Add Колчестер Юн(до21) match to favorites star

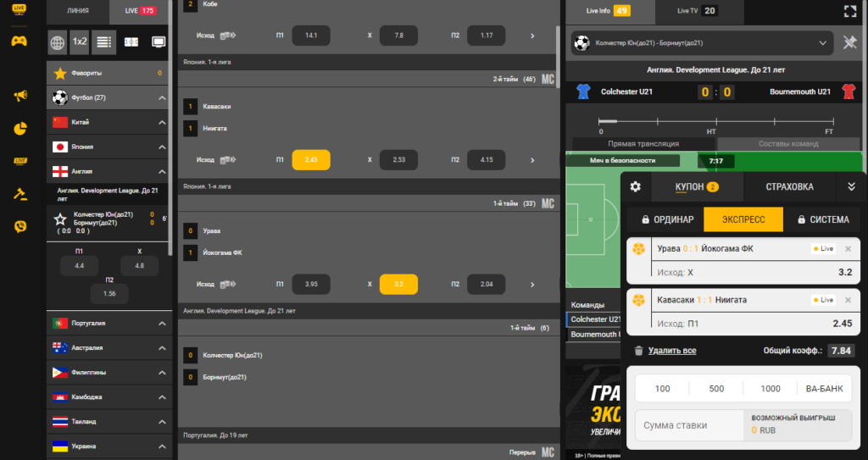60,219
